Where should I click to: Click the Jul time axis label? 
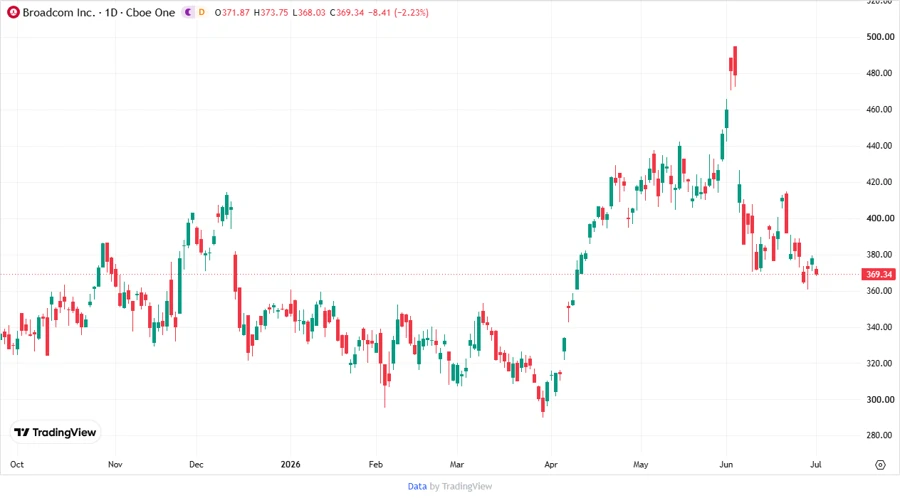tap(816, 464)
